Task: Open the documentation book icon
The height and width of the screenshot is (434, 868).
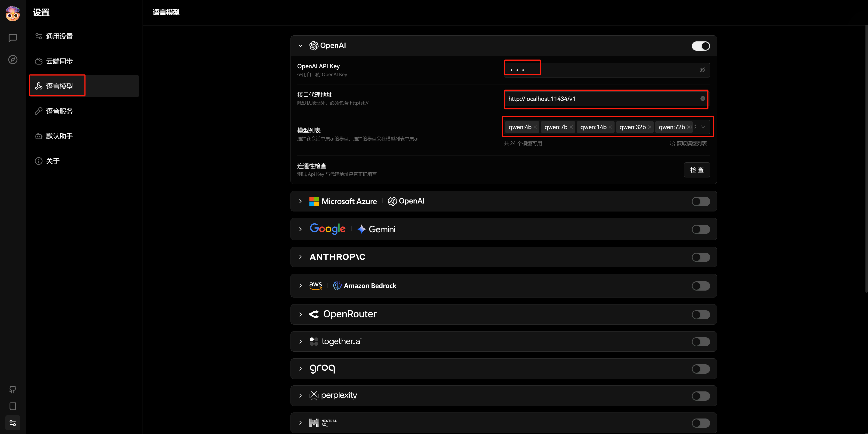Action: [x=13, y=406]
